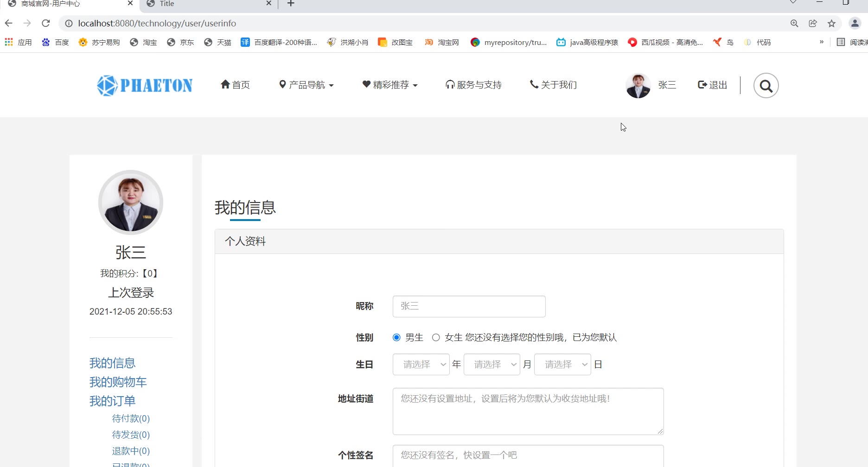Click the 我的积分:【0】 points text
Viewport: 868px width, 467px height.
131,273
